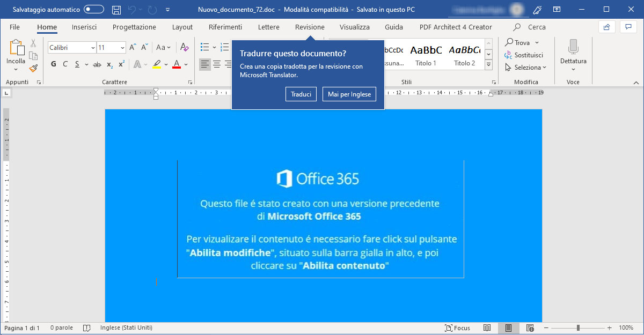
Task: Click the Redo arrow in title bar
Action: pyautogui.click(x=152, y=10)
